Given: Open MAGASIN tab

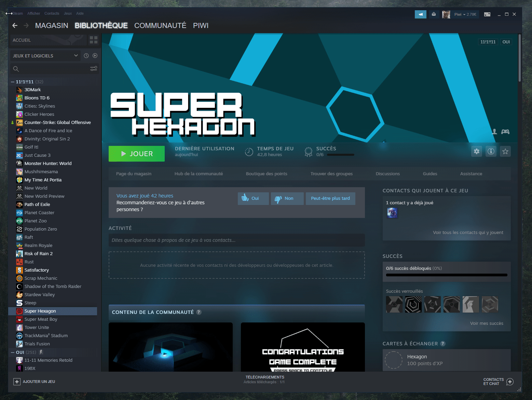Looking at the screenshot, I should click(x=52, y=26).
